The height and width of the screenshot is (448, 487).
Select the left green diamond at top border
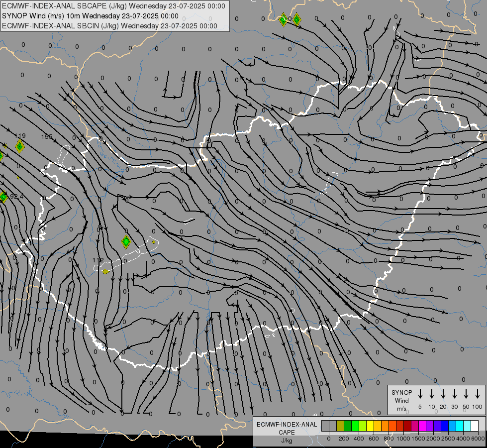(x=283, y=20)
